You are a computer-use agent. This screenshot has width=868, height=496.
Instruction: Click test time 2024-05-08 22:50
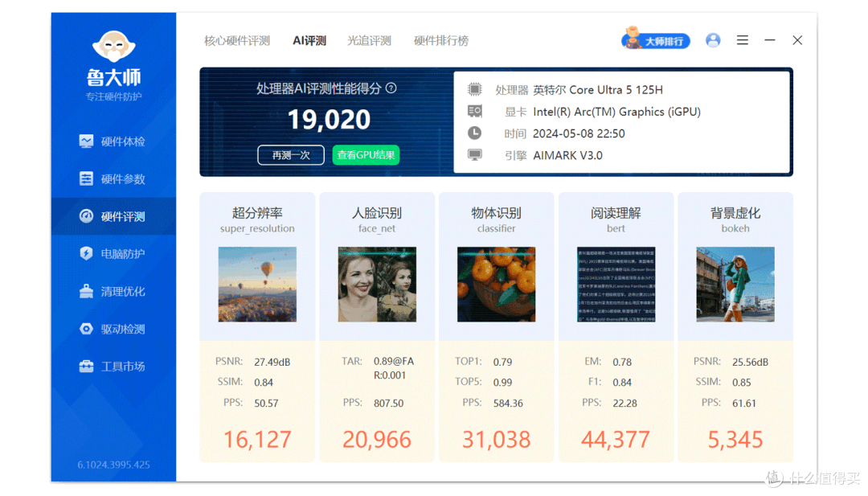click(x=579, y=133)
